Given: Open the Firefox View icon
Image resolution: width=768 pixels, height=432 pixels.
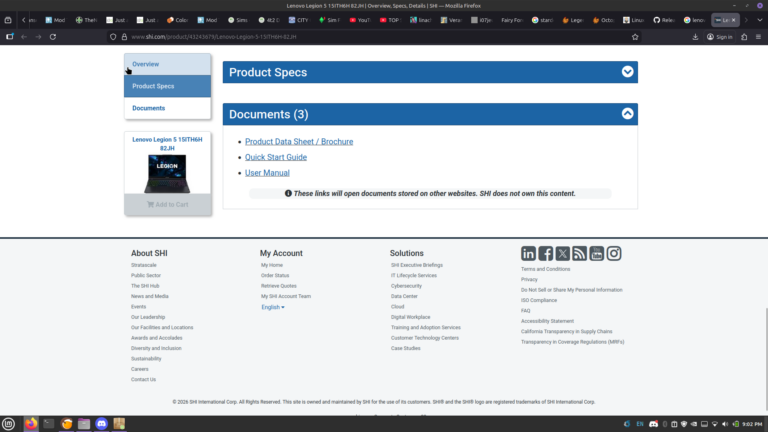Looking at the screenshot, I should tap(8, 20).
